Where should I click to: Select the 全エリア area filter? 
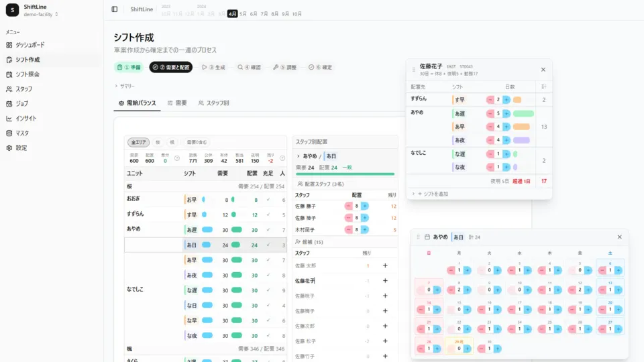point(139,142)
